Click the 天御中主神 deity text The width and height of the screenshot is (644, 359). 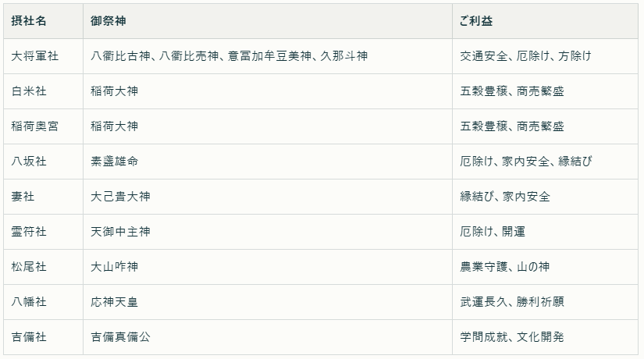pos(120,232)
